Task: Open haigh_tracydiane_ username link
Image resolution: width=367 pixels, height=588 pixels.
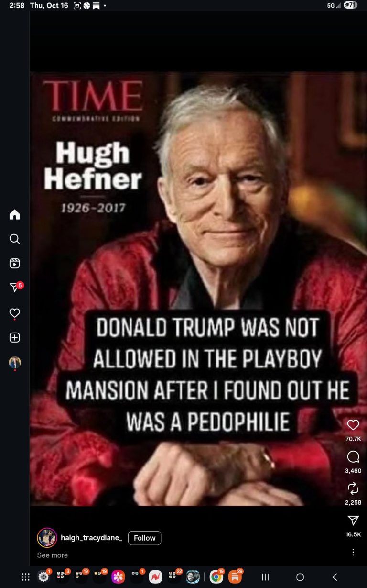Action: (91, 538)
